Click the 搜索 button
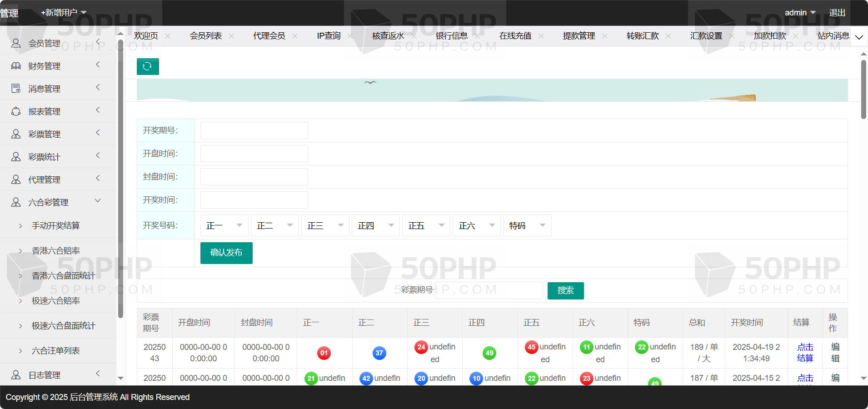The height and width of the screenshot is (409, 868). click(x=565, y=290)
